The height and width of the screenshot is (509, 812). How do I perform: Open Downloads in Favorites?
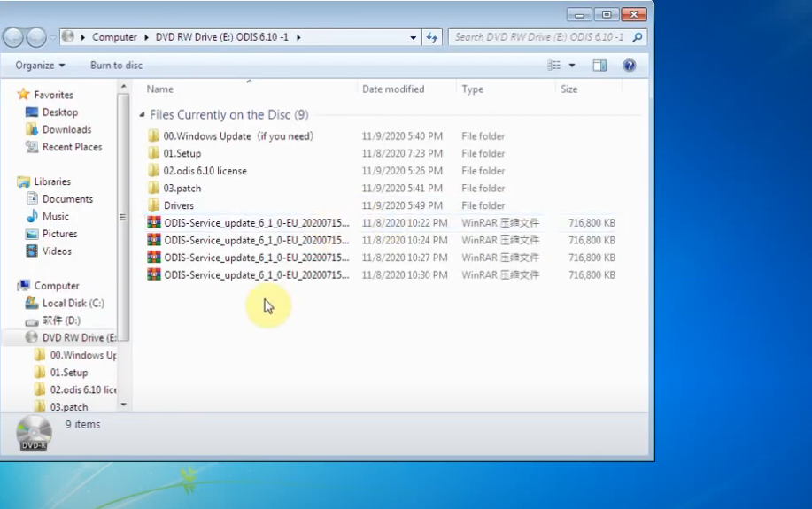click(x=66, y=129)
